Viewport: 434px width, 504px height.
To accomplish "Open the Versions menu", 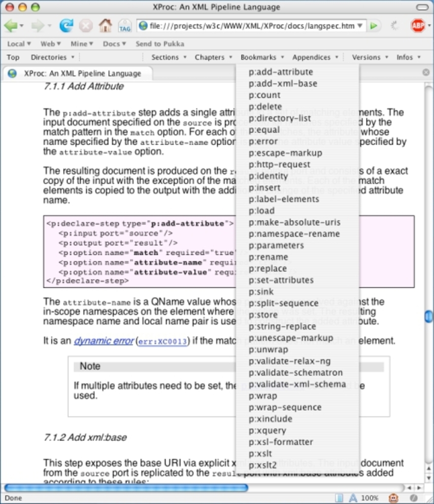I will 370,57.
